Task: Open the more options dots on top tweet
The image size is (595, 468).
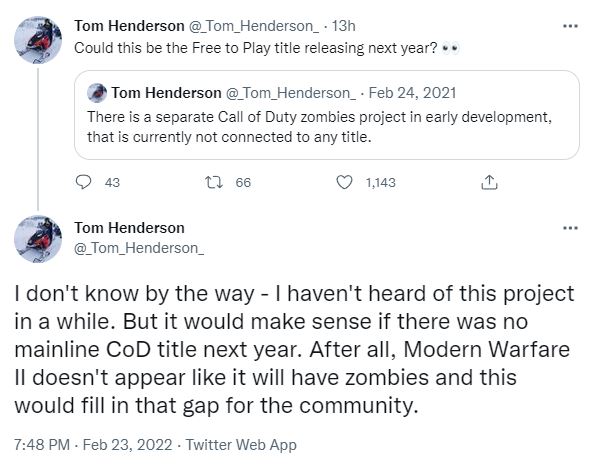Action: click(x=570, y=26)
